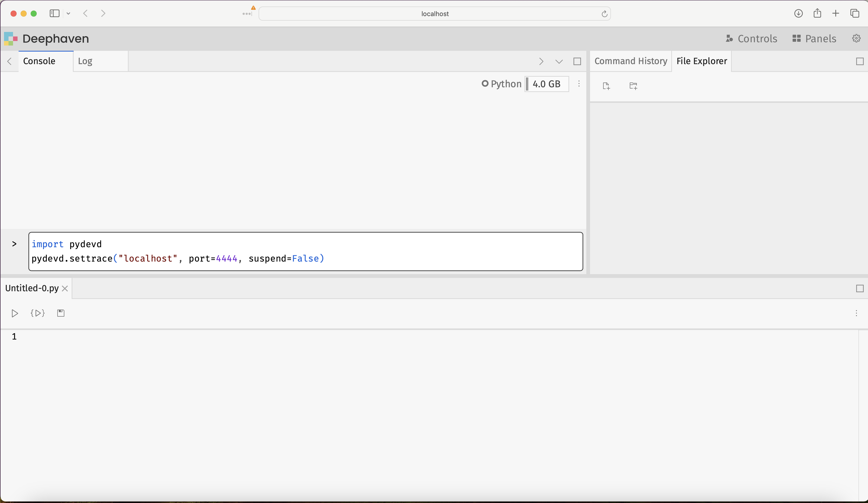Image resolution: width=868 pixels, height=503 pixels.
Task: Open console options three-dot menu
Action: pyautogui.click(x=579, y=84)
